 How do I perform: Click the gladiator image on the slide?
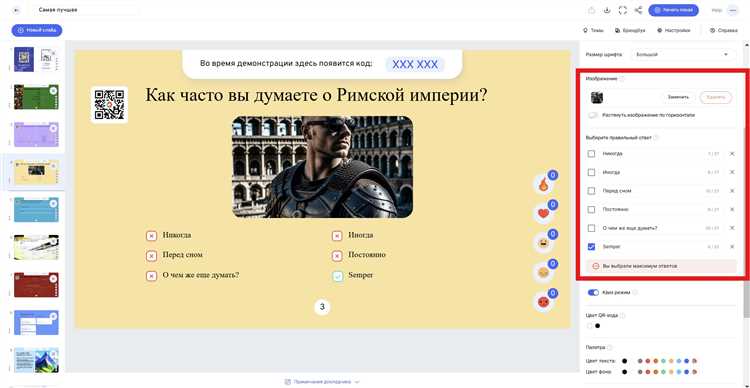[322, 167]
